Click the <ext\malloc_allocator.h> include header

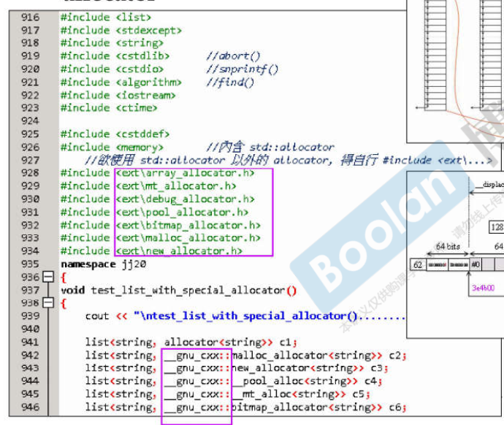[188, 238]
